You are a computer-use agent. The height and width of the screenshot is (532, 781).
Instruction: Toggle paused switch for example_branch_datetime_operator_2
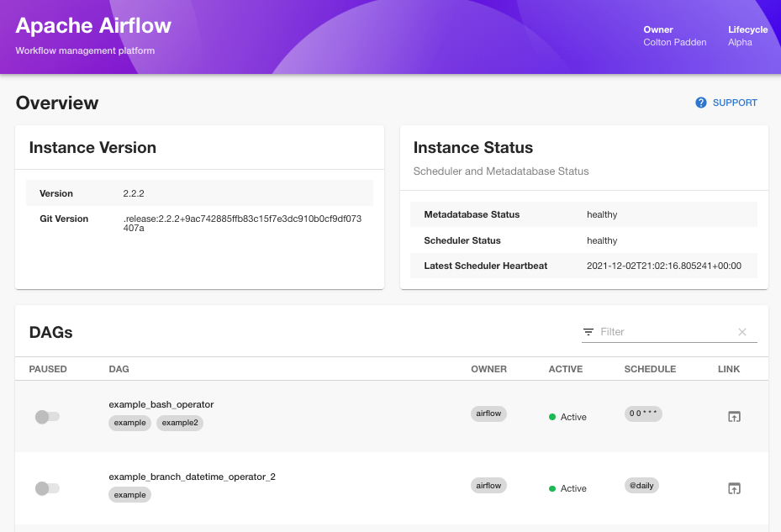(47, 488)
